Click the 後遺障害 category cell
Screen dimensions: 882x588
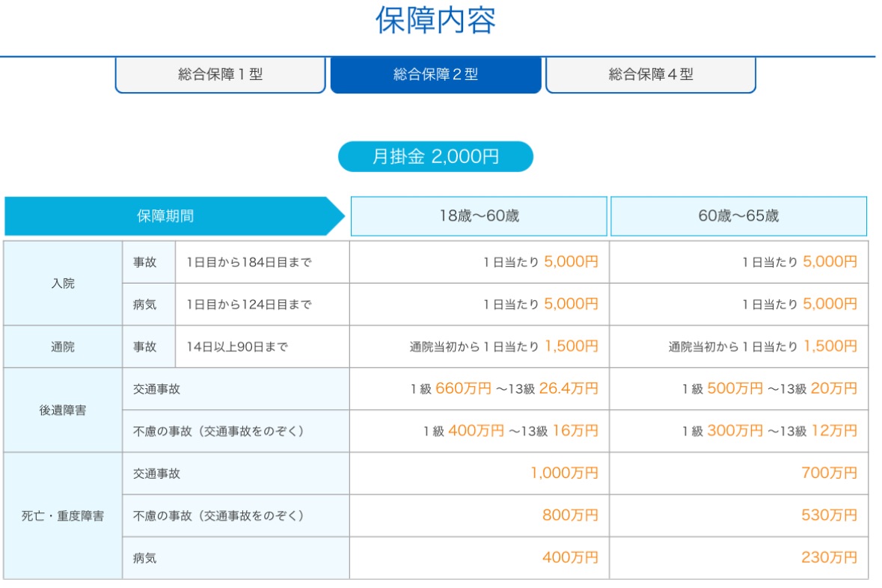[x=64, y=410]
